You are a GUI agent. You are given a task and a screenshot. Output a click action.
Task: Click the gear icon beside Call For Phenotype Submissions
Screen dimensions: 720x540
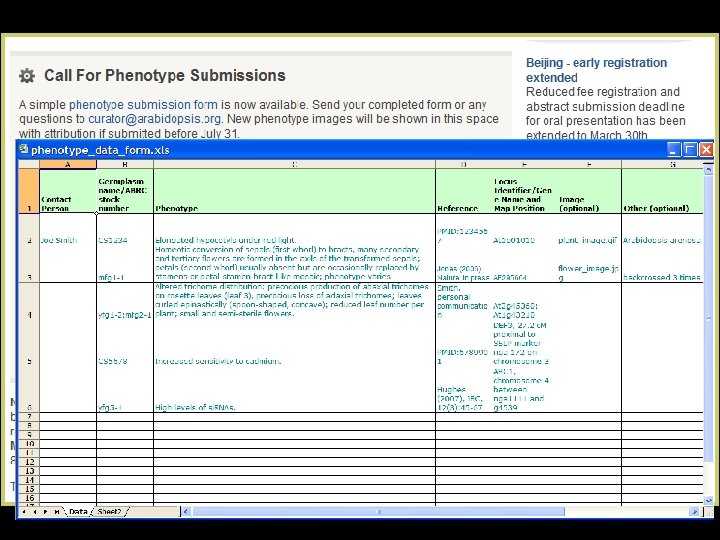click(27, 76)
